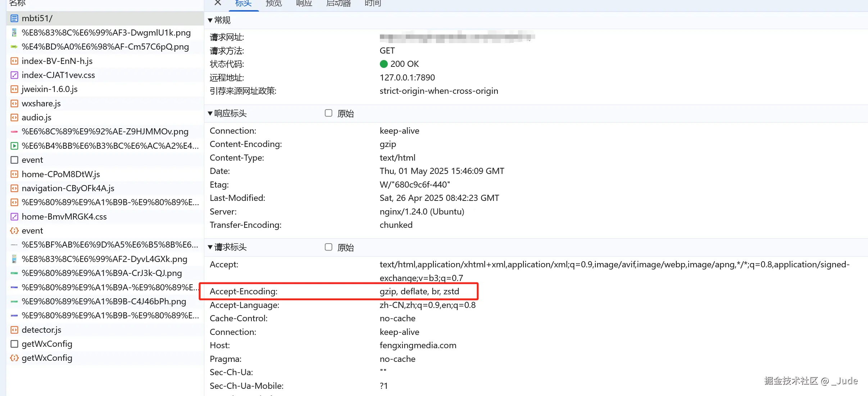Click stylesheet icon beside home-BmvMRGK4.css
Viewport: 868px width, 396px height.
(14, 217)
